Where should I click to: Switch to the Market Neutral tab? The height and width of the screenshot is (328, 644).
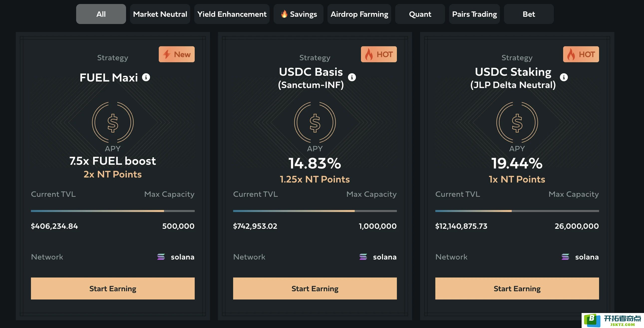[160, 14]
